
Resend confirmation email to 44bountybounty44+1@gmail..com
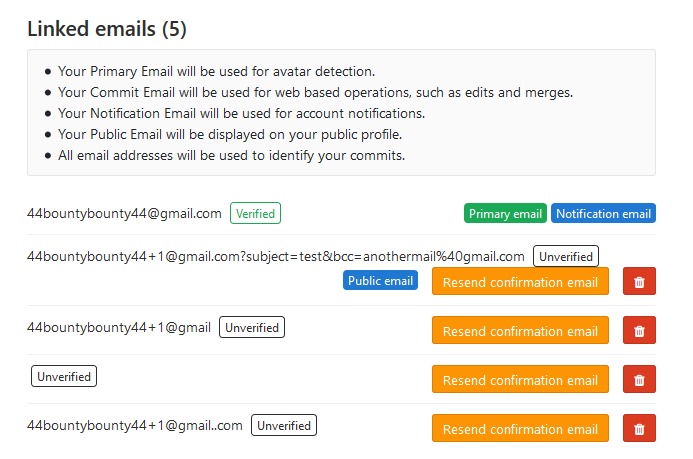[x=520, y=429]
